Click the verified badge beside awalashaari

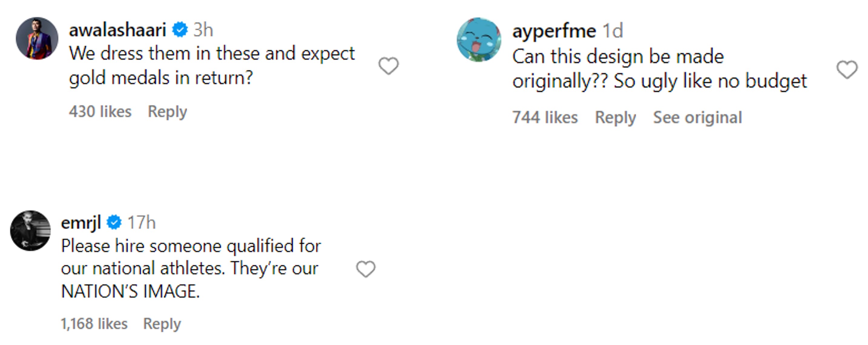[x=180, y=30]
